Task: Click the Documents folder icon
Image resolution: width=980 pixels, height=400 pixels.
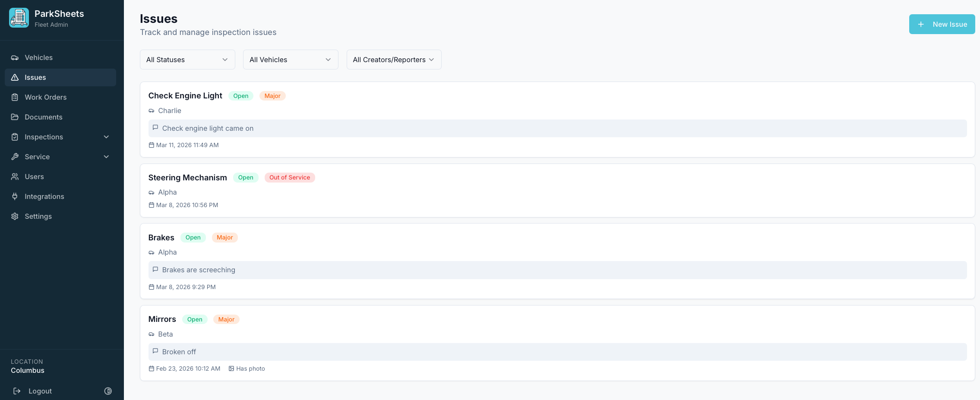Action: point(15,117)
